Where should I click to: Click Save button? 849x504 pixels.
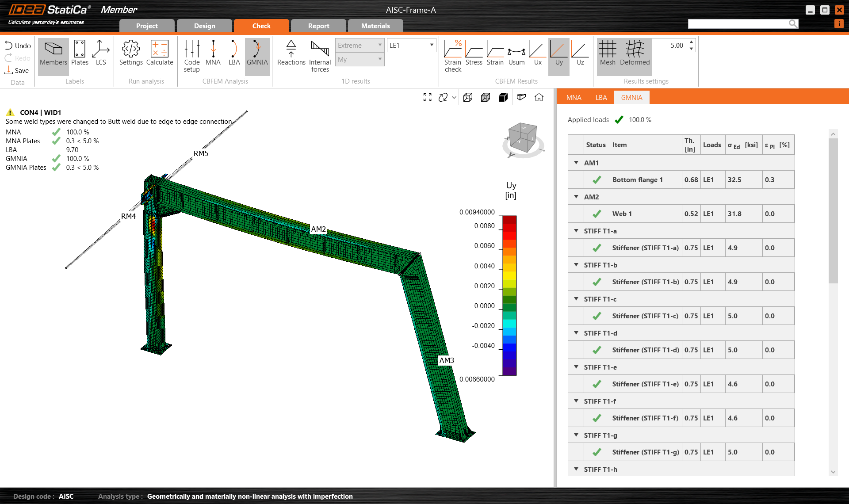pos(17,70)
